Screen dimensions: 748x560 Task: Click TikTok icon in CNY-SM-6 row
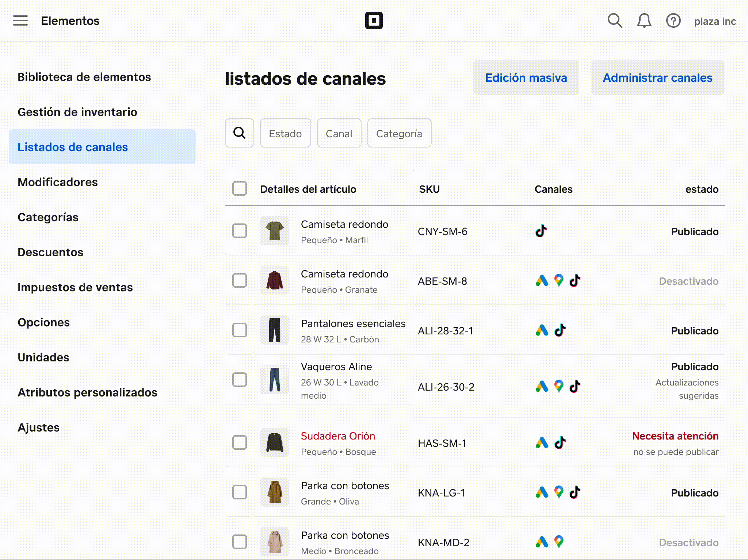pos(541,231)
